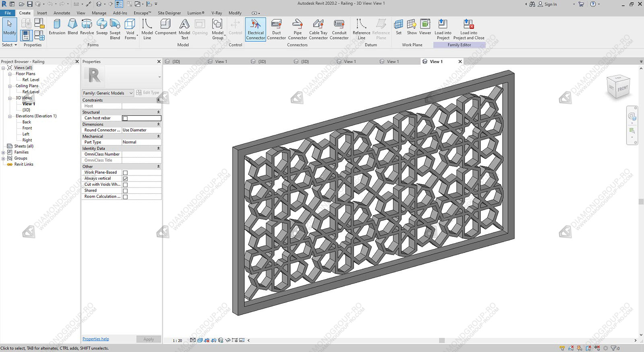Expand the Groups tree node
Image resolution: width=644 pixels, height=352 pixels.
pos(3,159)
